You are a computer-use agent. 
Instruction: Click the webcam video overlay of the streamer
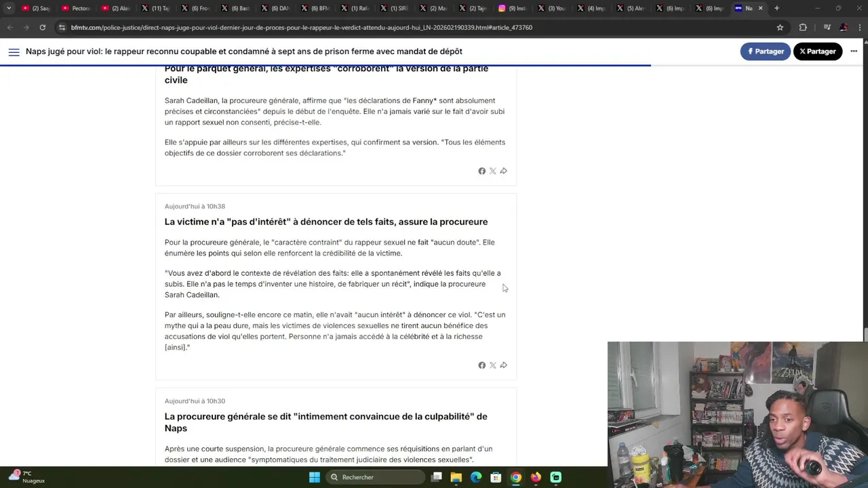pos(738,415)
